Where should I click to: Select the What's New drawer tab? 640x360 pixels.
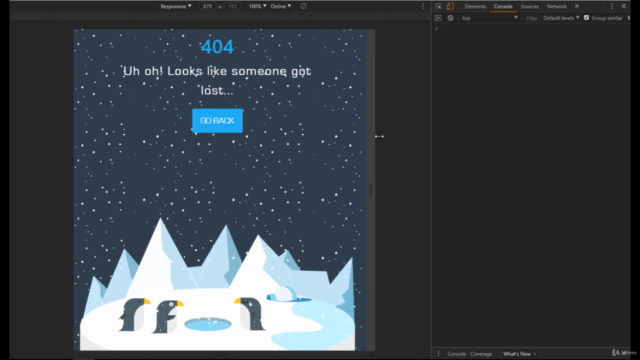(516, 354)
